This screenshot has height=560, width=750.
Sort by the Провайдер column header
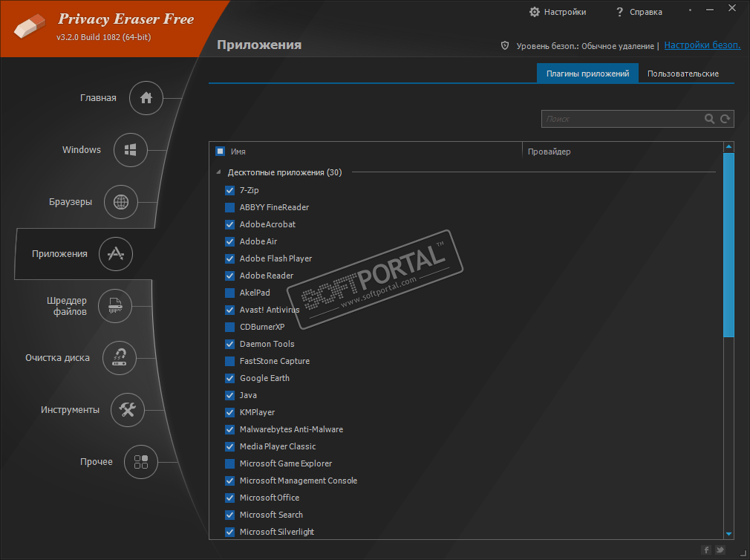pos(549,152)
